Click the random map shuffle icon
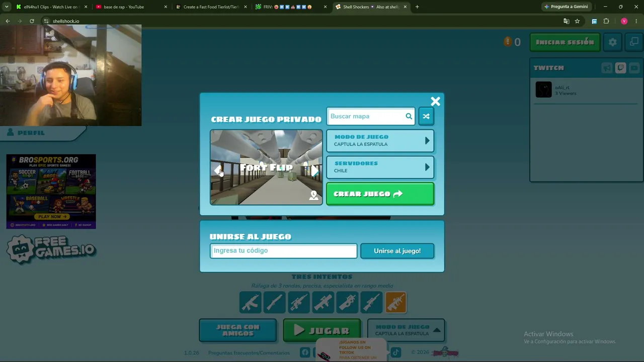 click(426, 116)
